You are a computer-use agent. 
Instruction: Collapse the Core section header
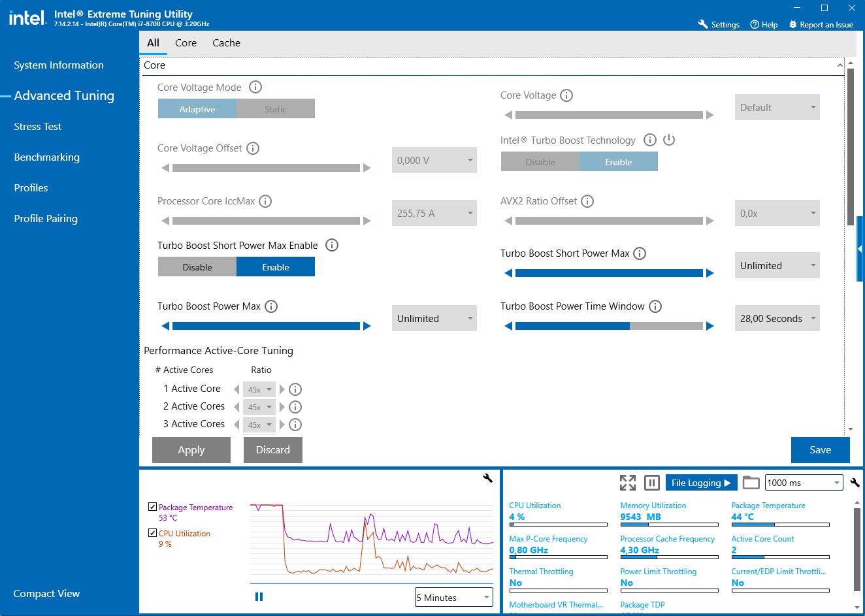840,65
